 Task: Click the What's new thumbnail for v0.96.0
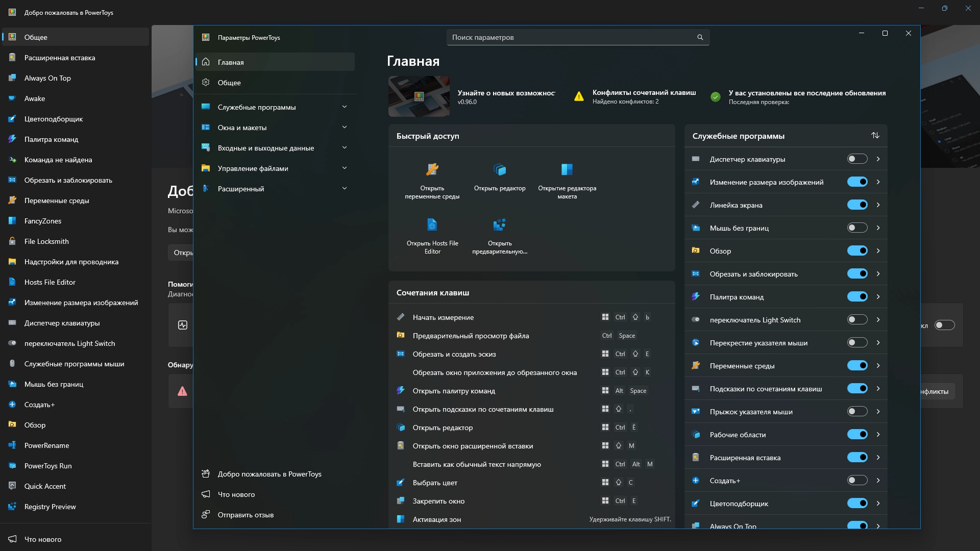(419, 96)
